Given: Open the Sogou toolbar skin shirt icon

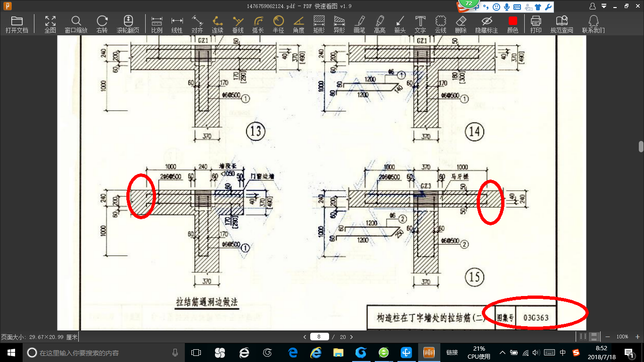Looking at the screenshot, I should tap(538, 7).
